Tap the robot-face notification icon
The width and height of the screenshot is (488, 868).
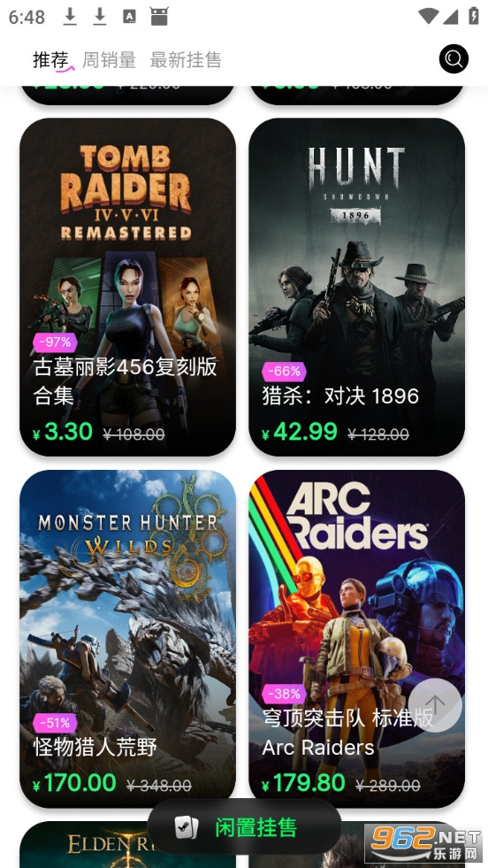pos(159,17)
